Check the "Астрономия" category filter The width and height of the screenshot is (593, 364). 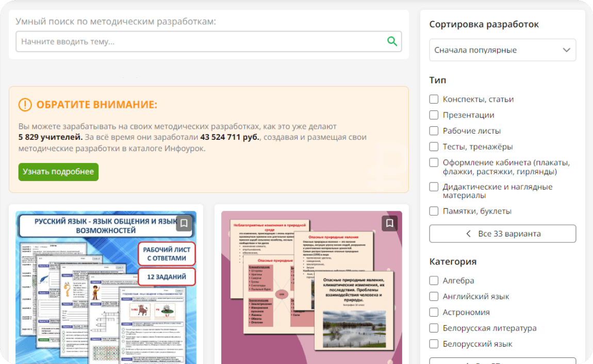point(434,312)
